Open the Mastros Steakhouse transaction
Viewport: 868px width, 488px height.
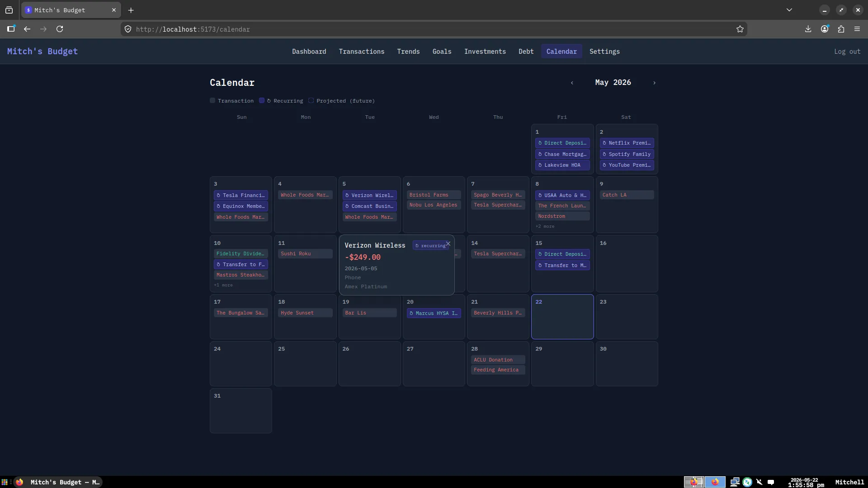click(x=241, y=275)
